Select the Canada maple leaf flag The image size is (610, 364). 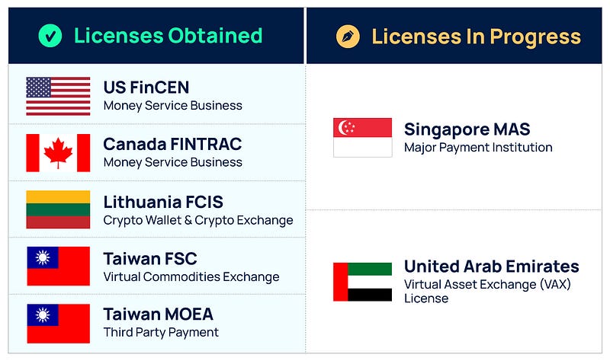click(x=58, y=153)
